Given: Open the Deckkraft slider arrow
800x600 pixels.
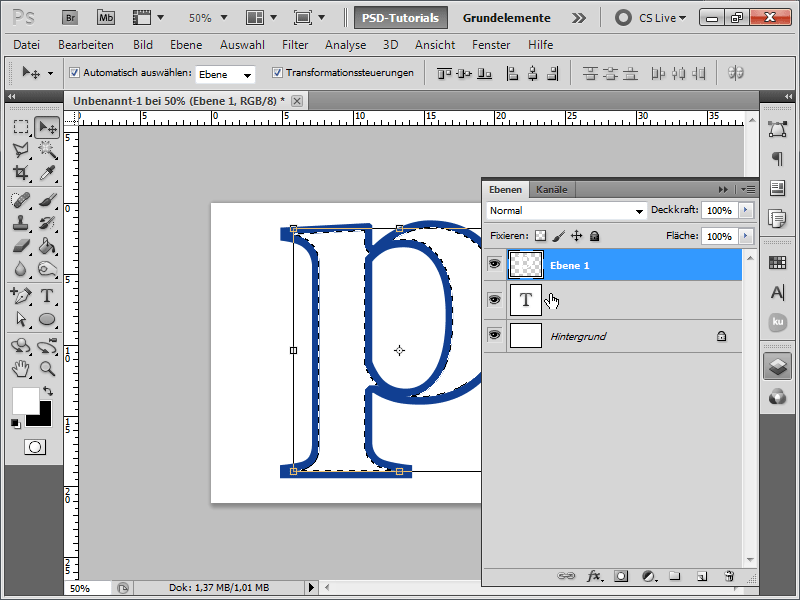Looking at the screenshot, I should point(745,210).
